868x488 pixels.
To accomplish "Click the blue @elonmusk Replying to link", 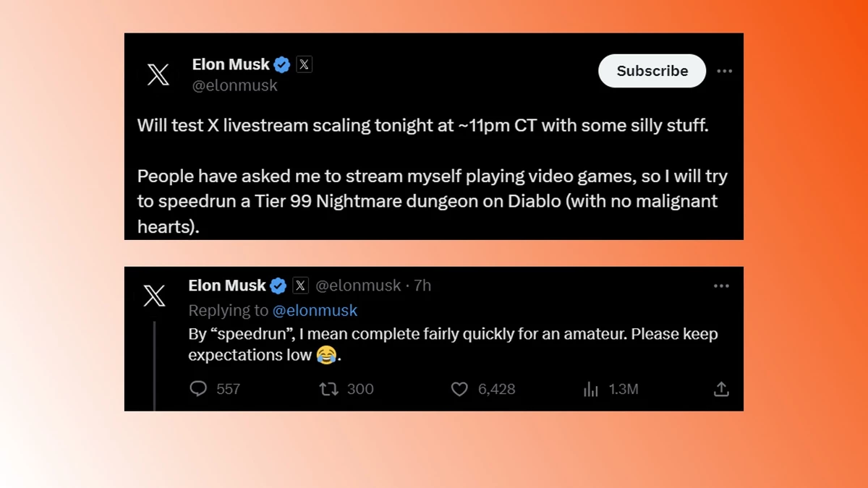I will pos(315,310).
